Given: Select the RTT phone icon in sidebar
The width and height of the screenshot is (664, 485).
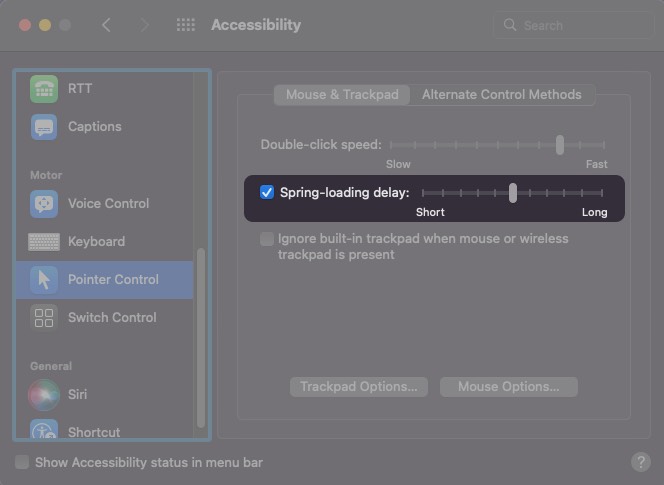Looking at the screenshot, I should pyautogui.click(x=44, y=89).
